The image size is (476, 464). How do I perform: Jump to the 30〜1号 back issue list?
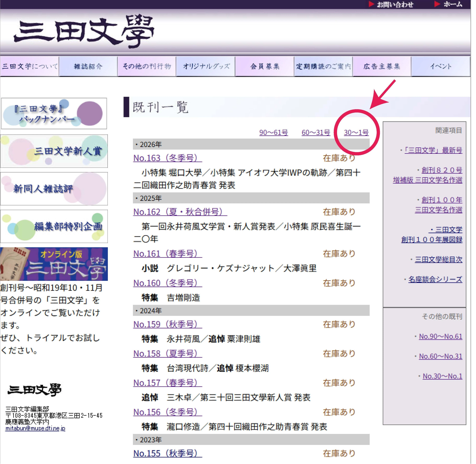(356, 133)
